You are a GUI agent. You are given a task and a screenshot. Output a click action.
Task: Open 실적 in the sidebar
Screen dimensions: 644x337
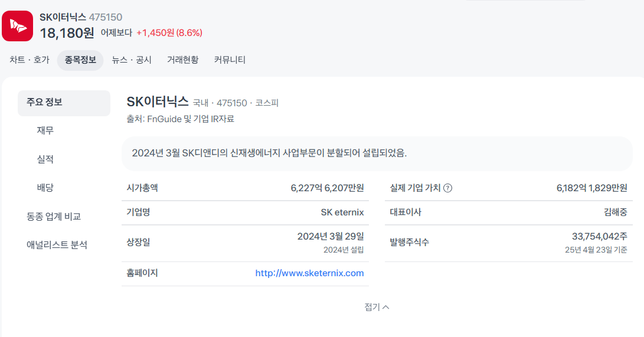45,159
